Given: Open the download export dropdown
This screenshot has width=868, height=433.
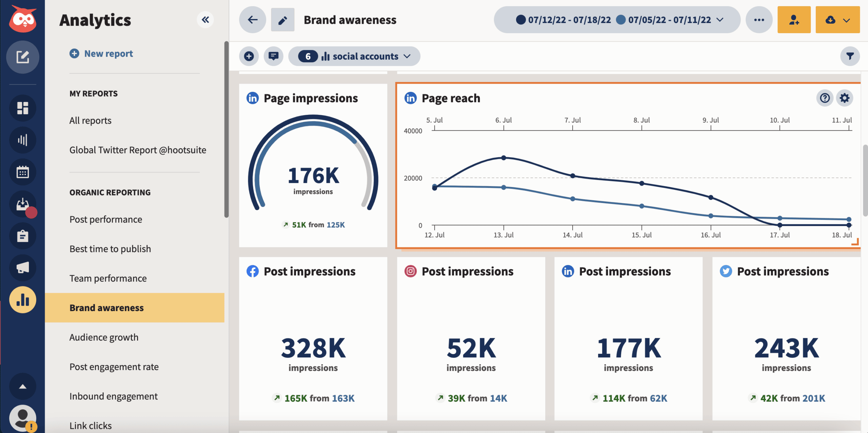Looking at the screenshot, I should (x=837, y=20).
